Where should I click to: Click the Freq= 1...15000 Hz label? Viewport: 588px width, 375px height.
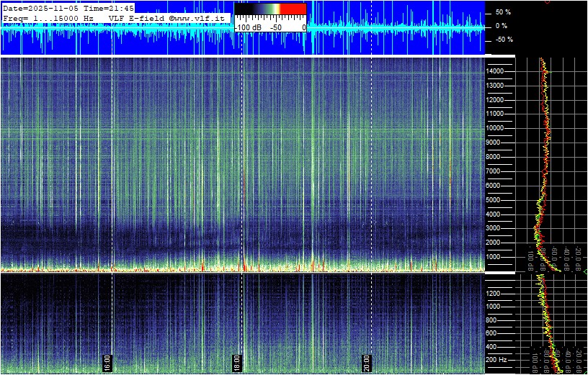coord(48,17)
